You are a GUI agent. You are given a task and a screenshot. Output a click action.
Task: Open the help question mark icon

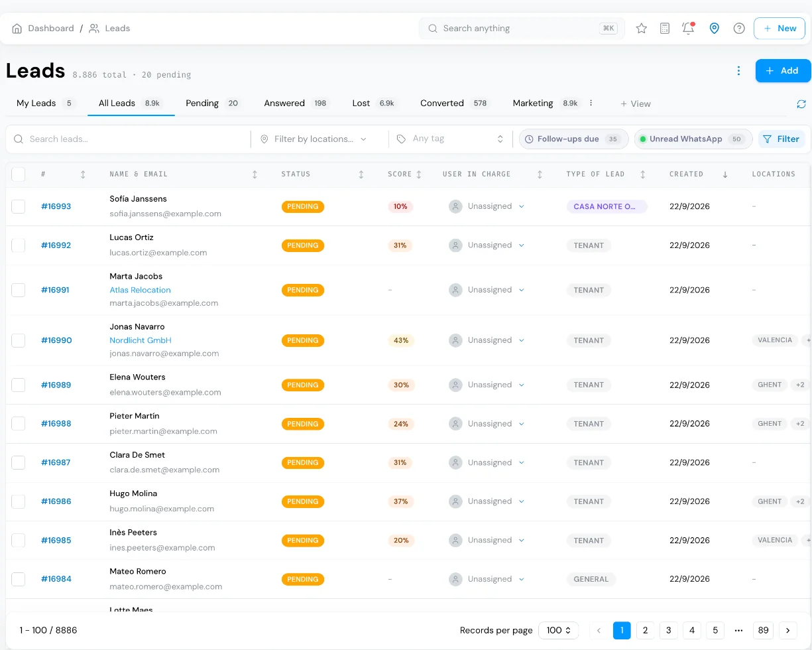click(739, 29)
